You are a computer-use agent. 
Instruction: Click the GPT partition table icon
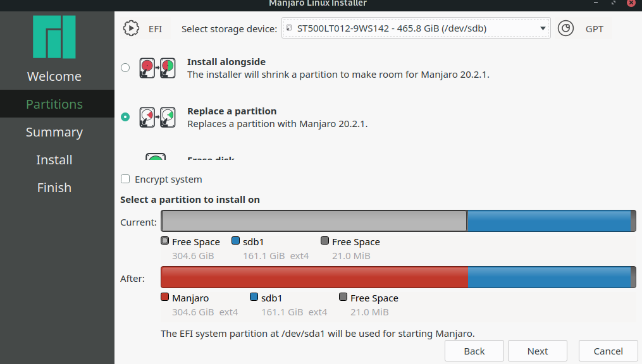(x=566, y=28)
